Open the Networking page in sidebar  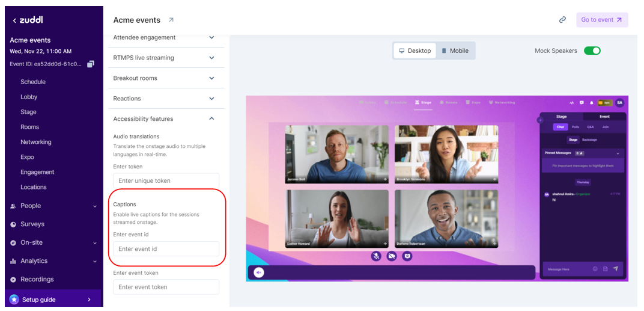[x=36, y=142]
